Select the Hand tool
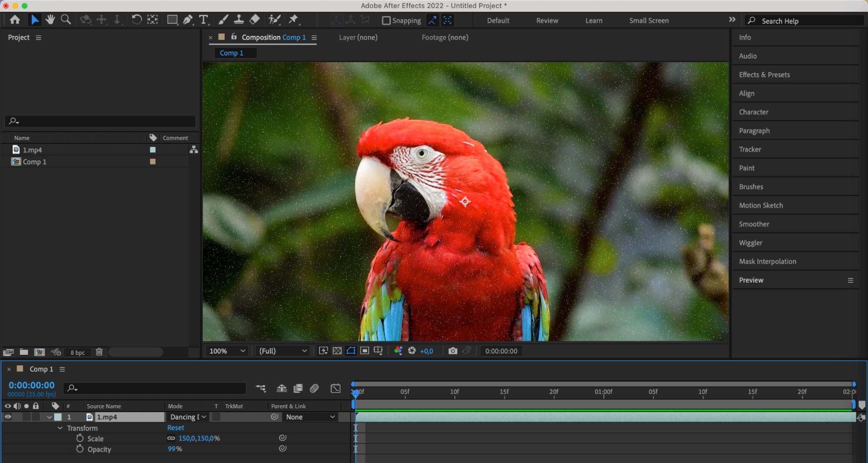 [50, 20]
